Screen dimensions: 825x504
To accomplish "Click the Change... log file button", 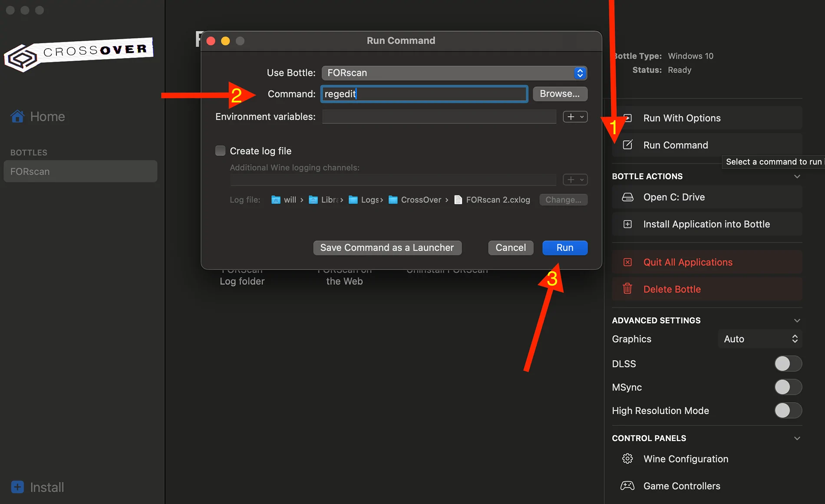I will (x=563, y=200).
